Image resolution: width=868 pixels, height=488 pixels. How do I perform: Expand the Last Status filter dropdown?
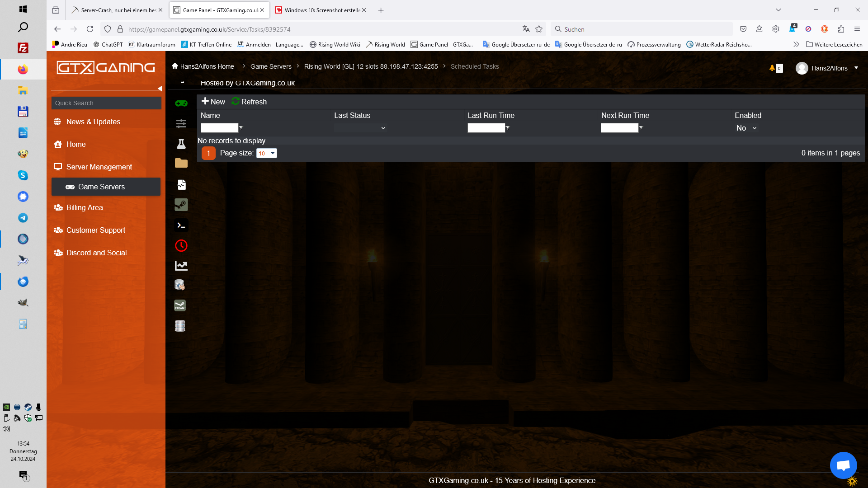click(360, 128)
